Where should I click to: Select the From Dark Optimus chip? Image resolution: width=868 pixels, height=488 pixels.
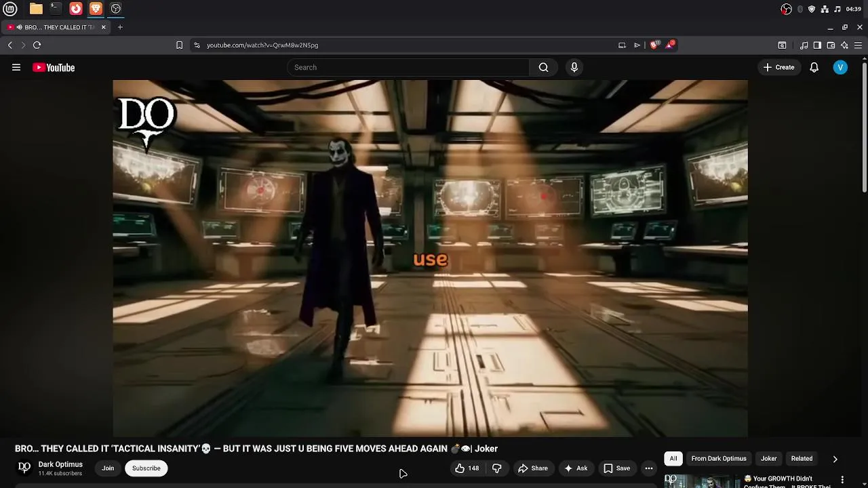(719, 459)
